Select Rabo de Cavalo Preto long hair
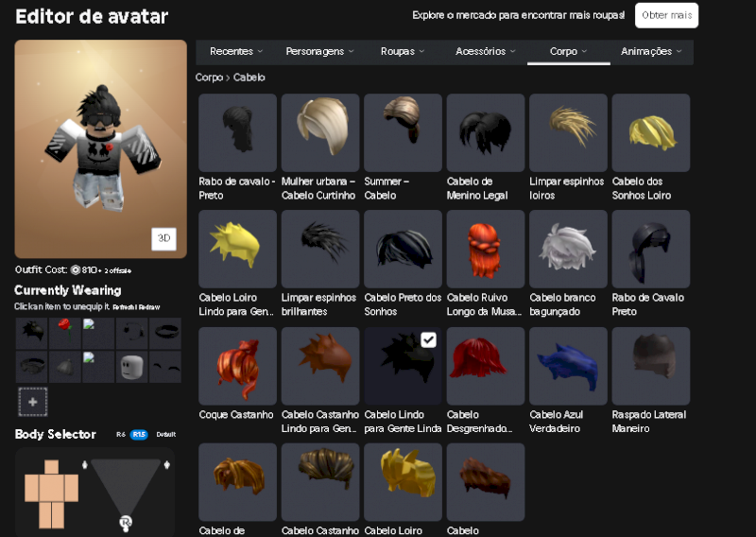The width and height of the screenshot is (756, 537). 651,249
